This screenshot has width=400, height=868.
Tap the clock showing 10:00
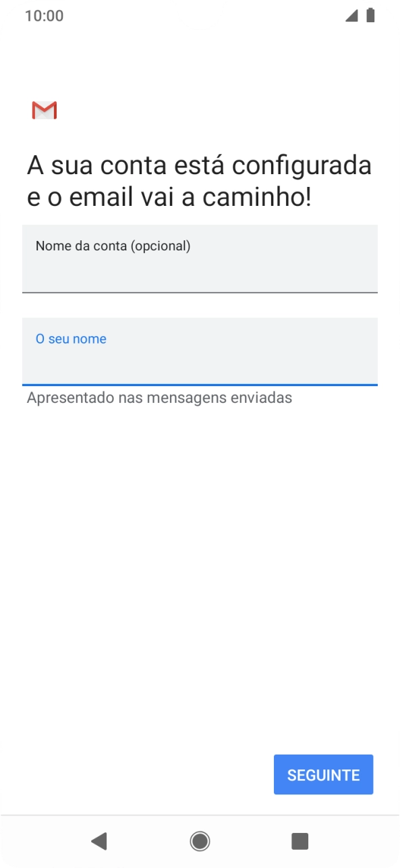[45, 15]
